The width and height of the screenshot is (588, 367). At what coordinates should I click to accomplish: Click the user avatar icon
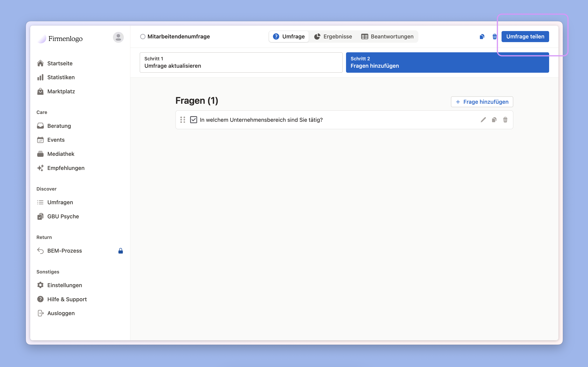(x=118, y=37)
